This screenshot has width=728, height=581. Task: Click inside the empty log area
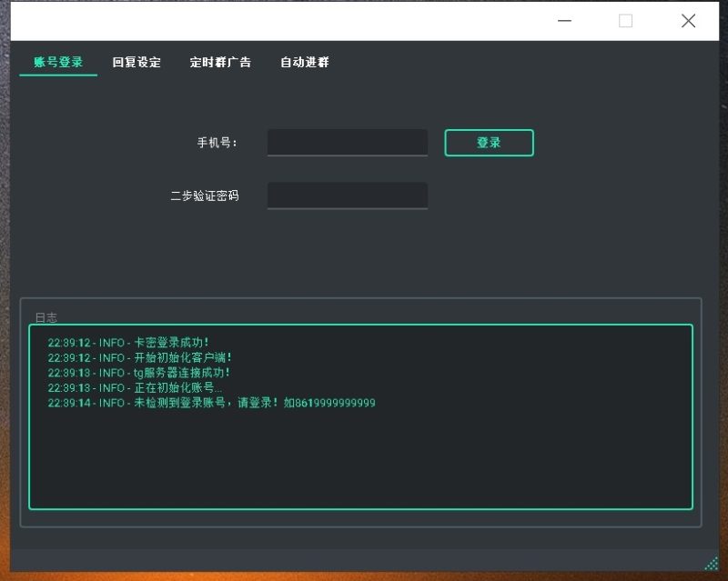point(364,455)
